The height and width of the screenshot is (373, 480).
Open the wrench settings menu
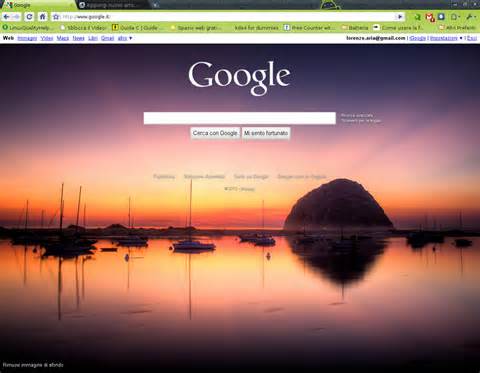click(x=470, y=17)
